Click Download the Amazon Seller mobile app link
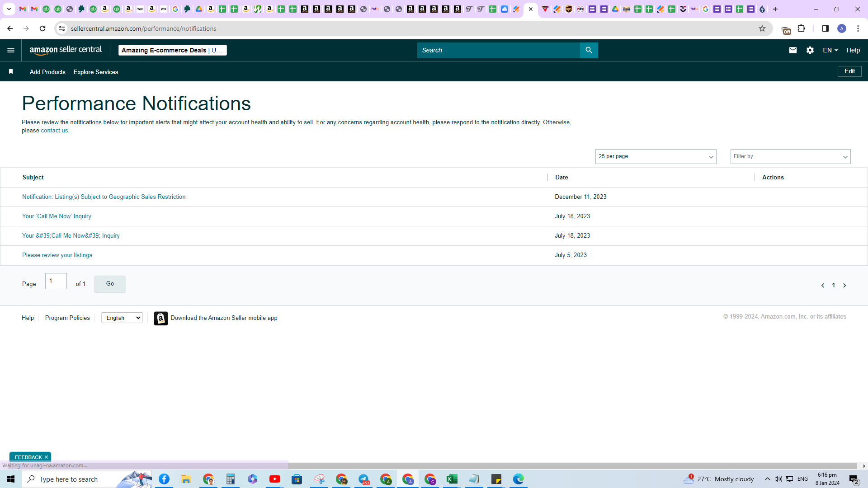The height and width of the screenshot is (488, 868). [224, 318]
